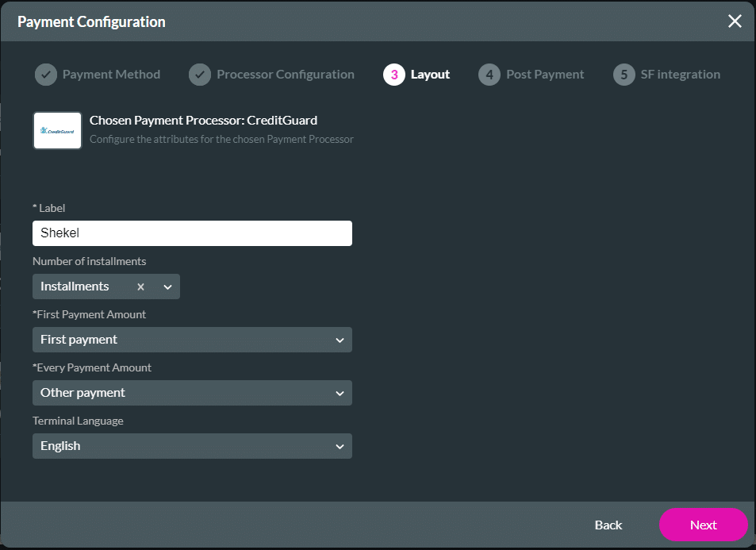Image resolution: width=756 pixels, height=550 pixels.
Task: Click the step 5 SF integration circle icon
Action: [x=624, y=74]
